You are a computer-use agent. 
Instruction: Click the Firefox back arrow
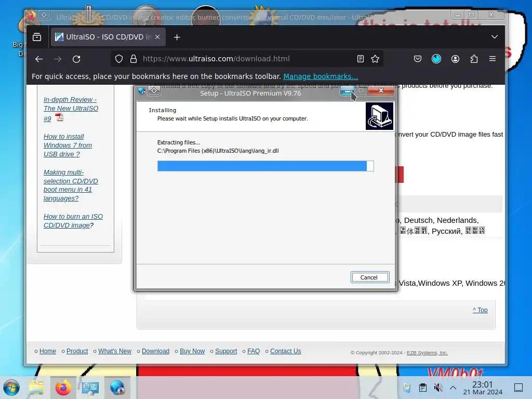coord(39,59)
